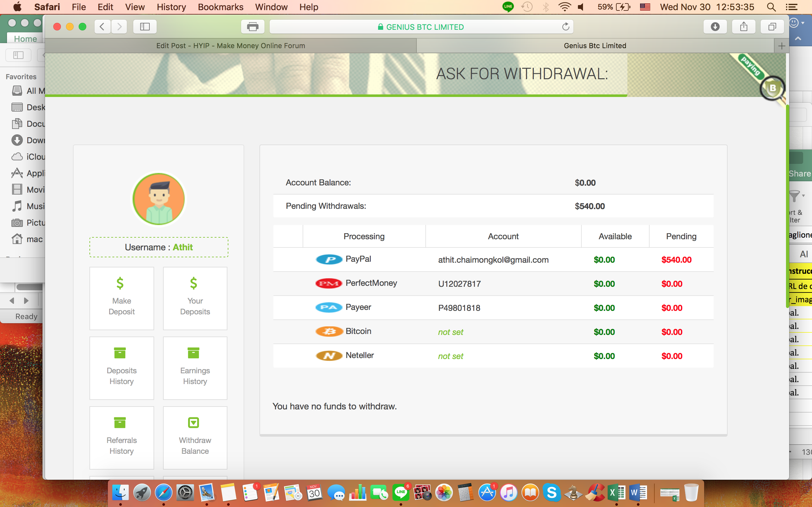Go back with the back arrow
The width and height of the screenshot is (812, 507).
coord(102,27)
